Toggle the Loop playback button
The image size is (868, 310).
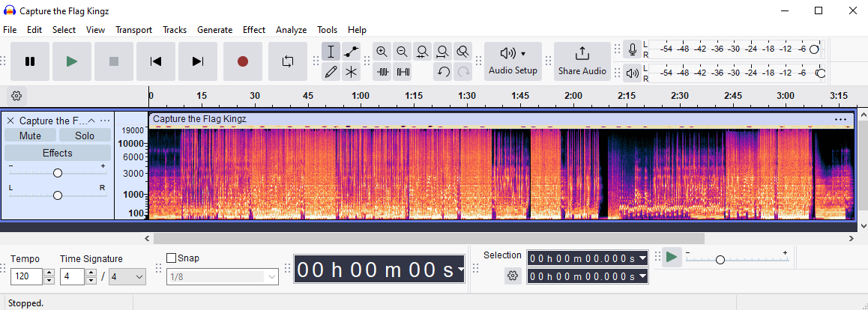[x=288, y=61]
